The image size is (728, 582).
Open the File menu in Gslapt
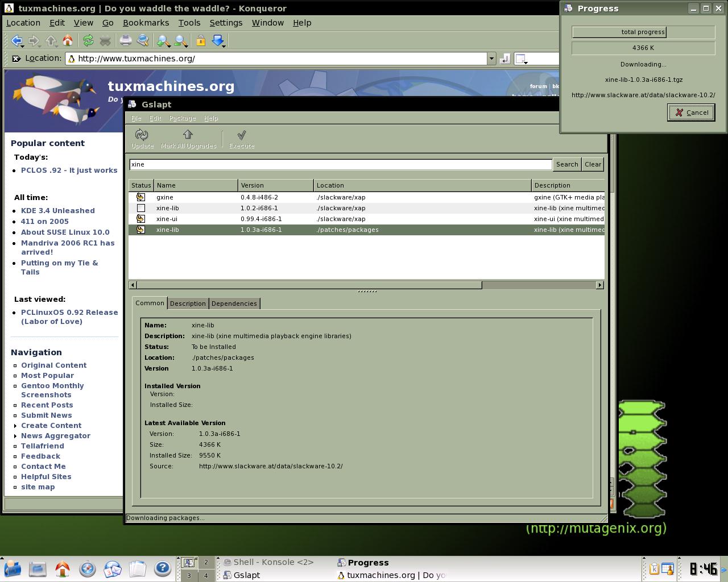[136, 118]
